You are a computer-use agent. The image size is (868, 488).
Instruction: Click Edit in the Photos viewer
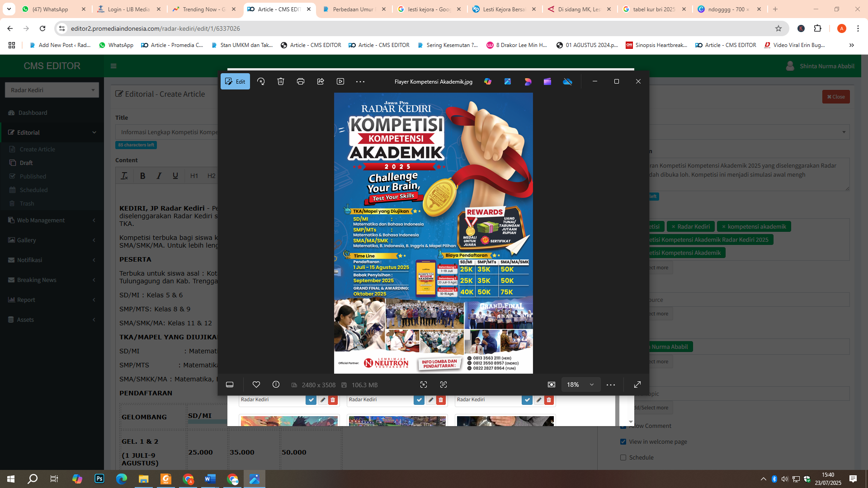(235, 82)
